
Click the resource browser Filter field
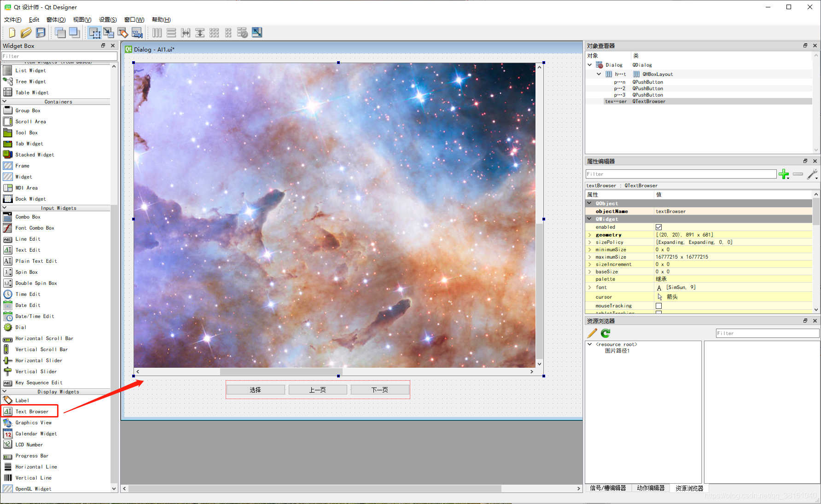click(767, 333)
